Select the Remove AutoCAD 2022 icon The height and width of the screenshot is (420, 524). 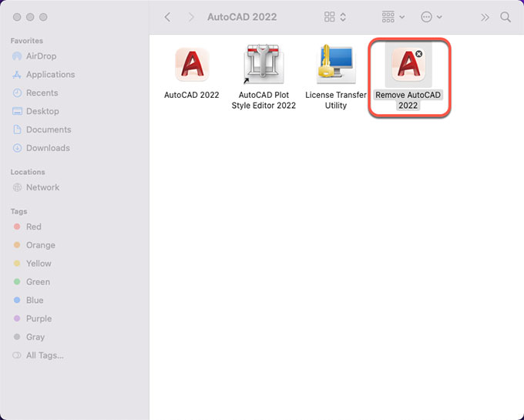[408, 64]
